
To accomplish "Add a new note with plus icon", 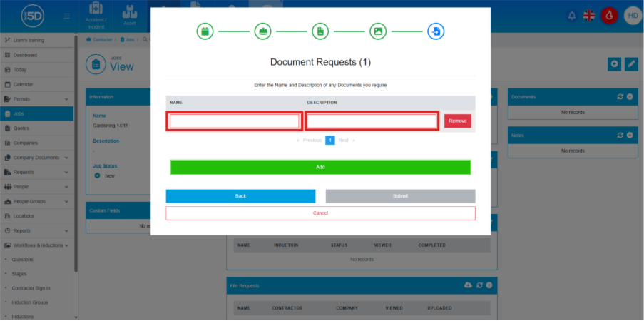I will coord(630,135).
